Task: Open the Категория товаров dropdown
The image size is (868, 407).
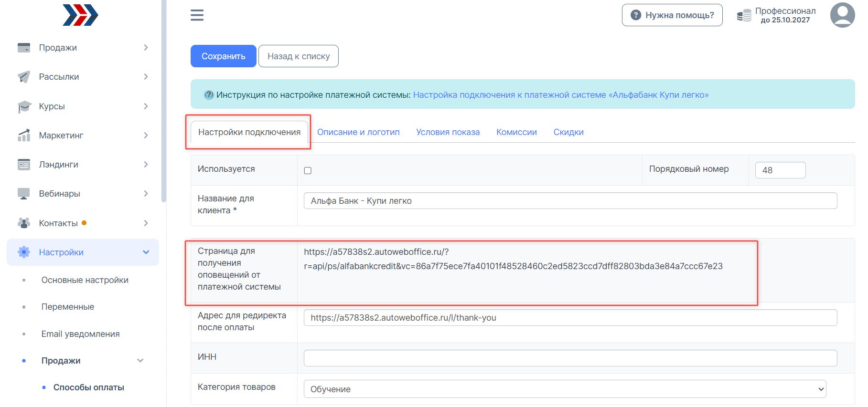Action: coord(565,389)
